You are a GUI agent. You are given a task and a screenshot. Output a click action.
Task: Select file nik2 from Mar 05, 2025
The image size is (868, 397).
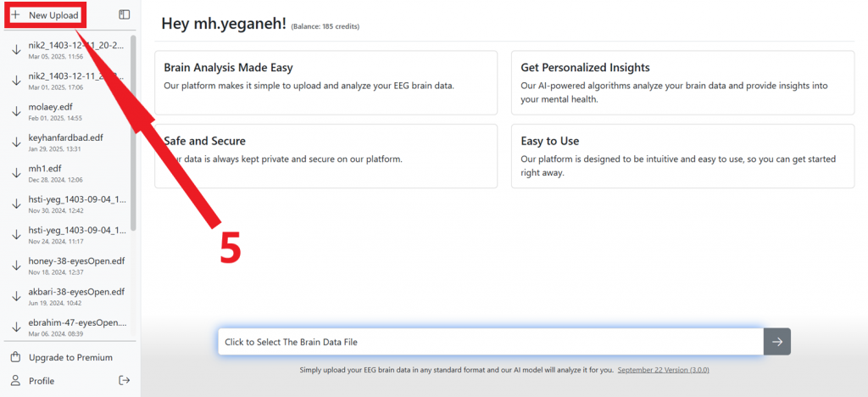76,49
